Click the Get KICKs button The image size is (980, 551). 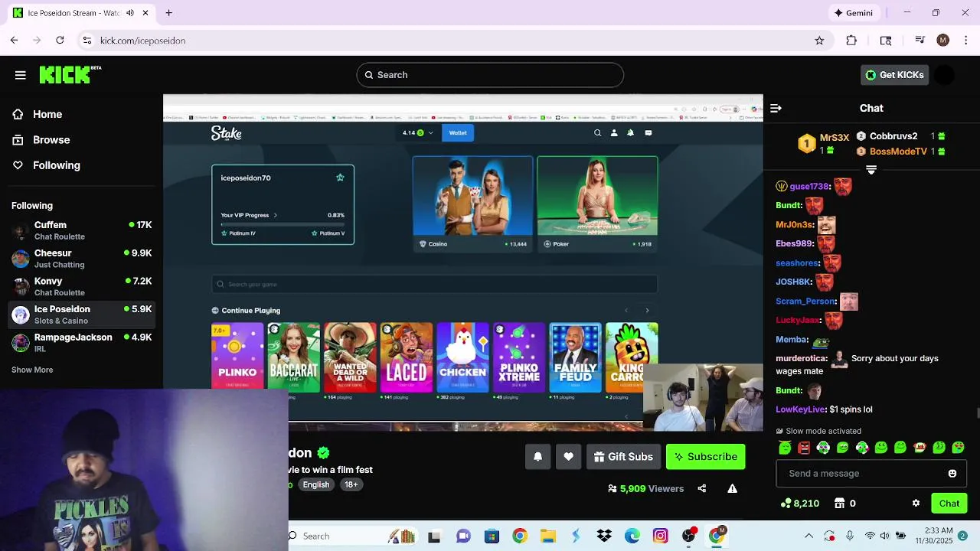tap(894, 75)
